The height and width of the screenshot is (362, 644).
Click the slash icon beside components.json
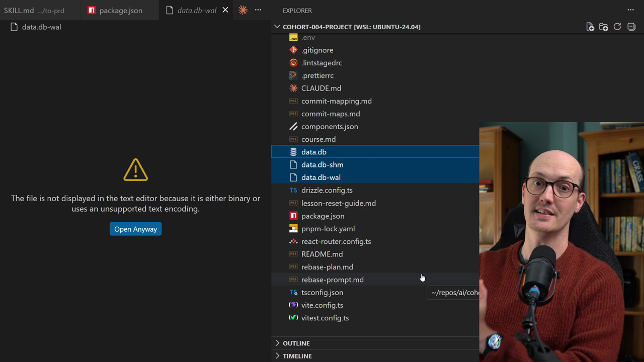293,127
